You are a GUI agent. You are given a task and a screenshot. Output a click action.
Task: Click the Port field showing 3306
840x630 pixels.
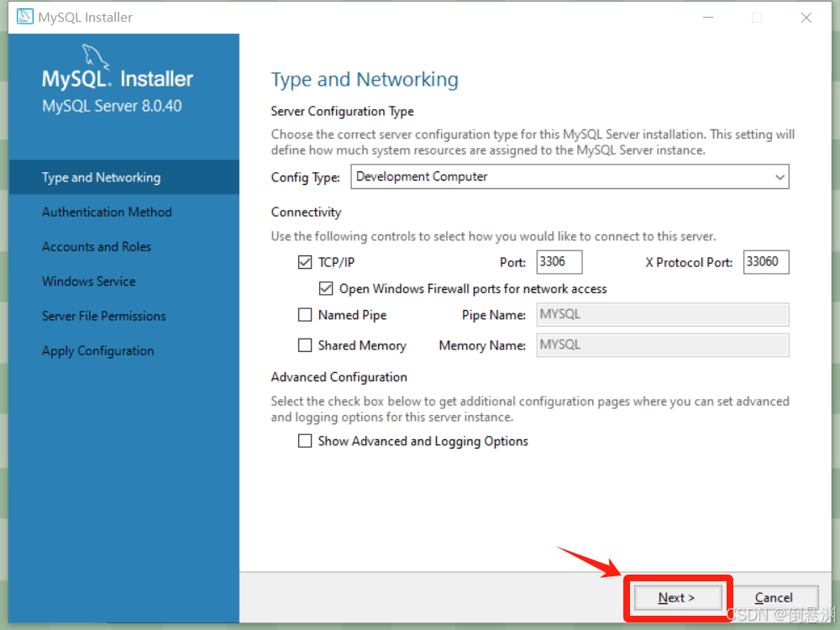click(559, 262)
